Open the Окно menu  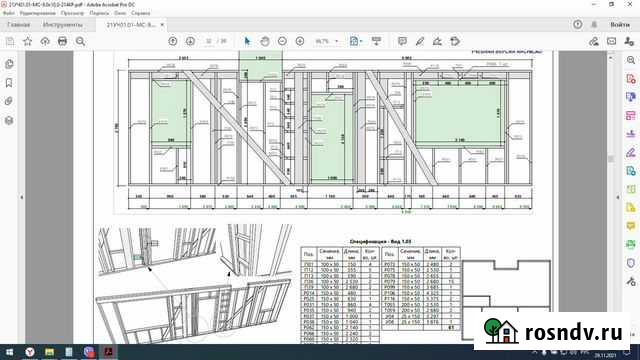120,13
